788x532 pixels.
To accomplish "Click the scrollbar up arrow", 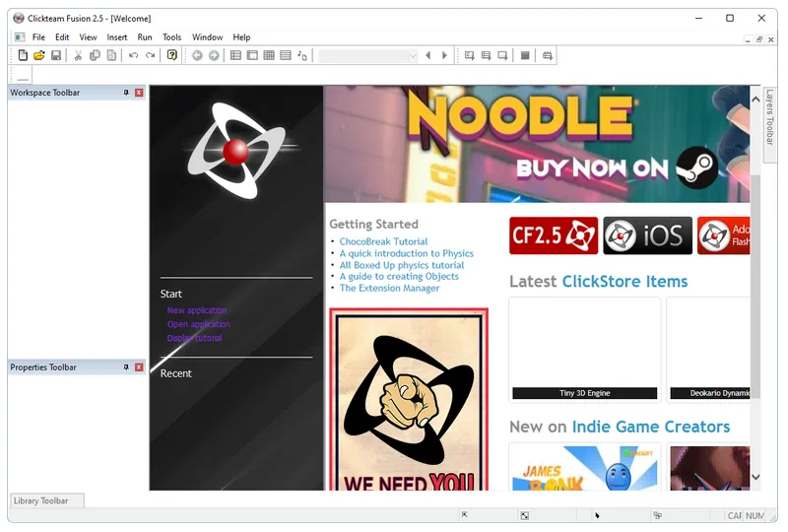I will [x=755, y=100].
